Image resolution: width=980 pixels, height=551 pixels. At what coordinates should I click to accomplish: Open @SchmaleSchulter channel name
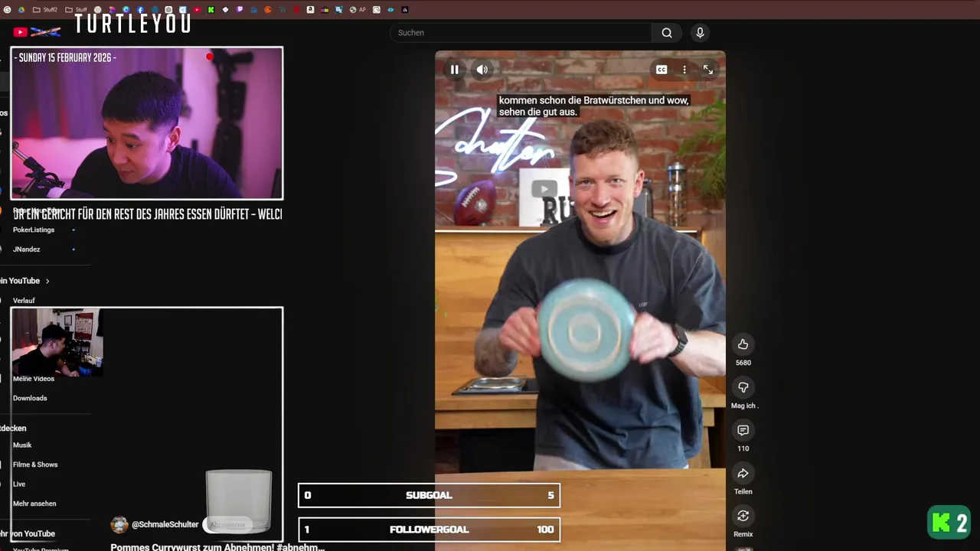click(x=165, y=524)
